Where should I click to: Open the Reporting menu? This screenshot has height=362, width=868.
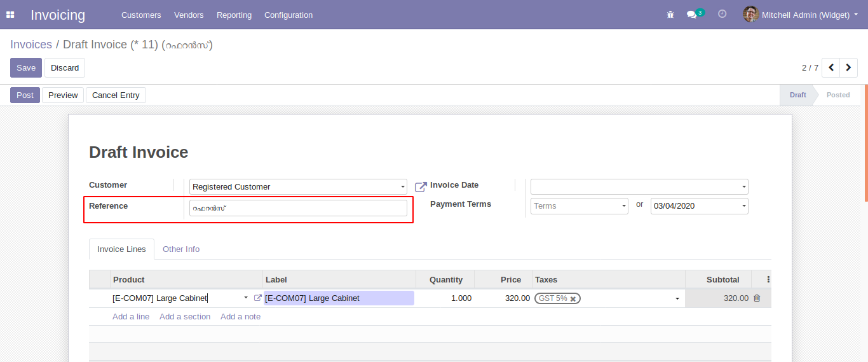[234, 15]
